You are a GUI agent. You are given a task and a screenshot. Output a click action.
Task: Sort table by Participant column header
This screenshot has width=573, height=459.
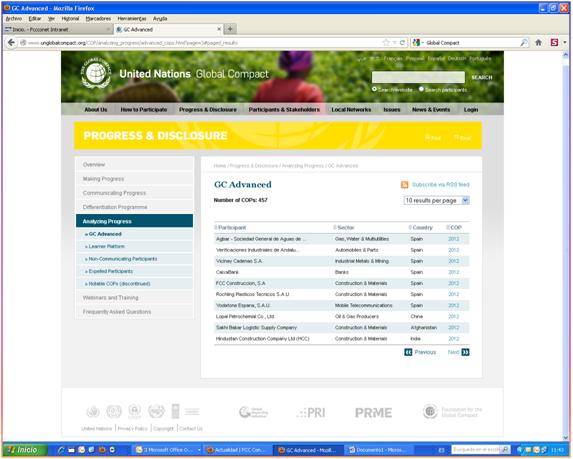(x=231, y=228)
